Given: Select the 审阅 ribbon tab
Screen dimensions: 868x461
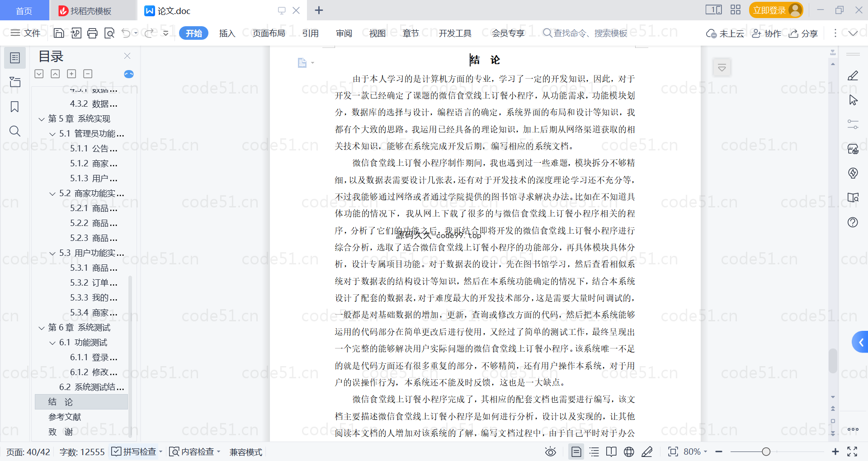Looking at the screenshot, I should [x=344, y=33].
